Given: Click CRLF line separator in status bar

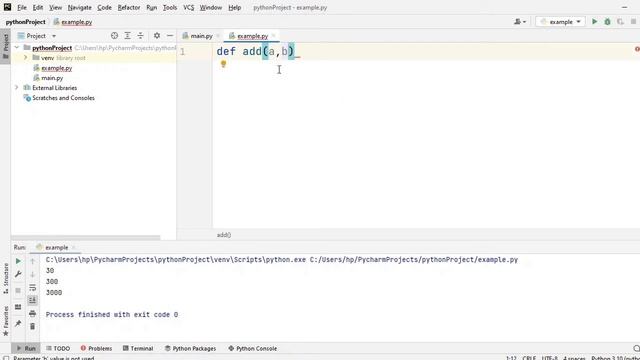Looking at the screenshot, I should point(529,358).
